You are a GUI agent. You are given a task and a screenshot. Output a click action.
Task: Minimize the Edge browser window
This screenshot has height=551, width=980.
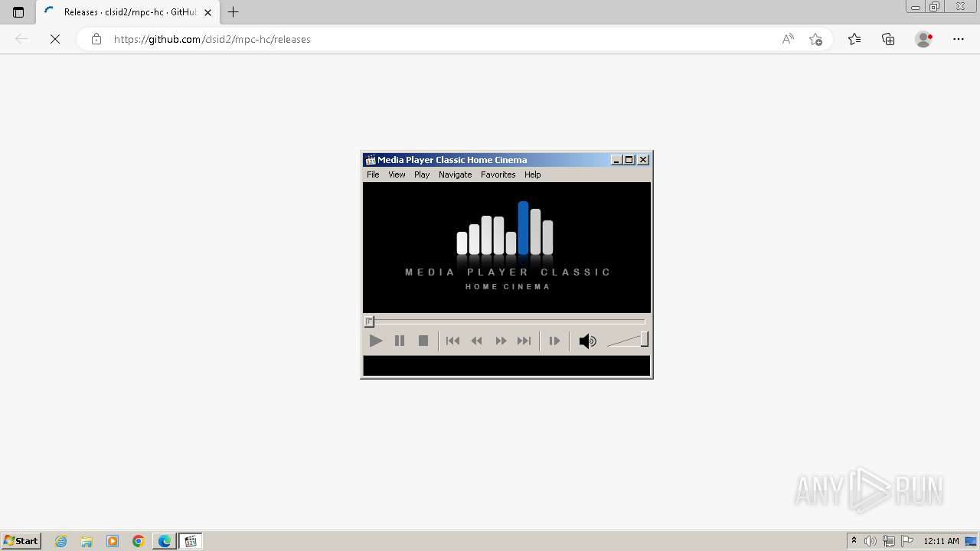click(916, 7)
